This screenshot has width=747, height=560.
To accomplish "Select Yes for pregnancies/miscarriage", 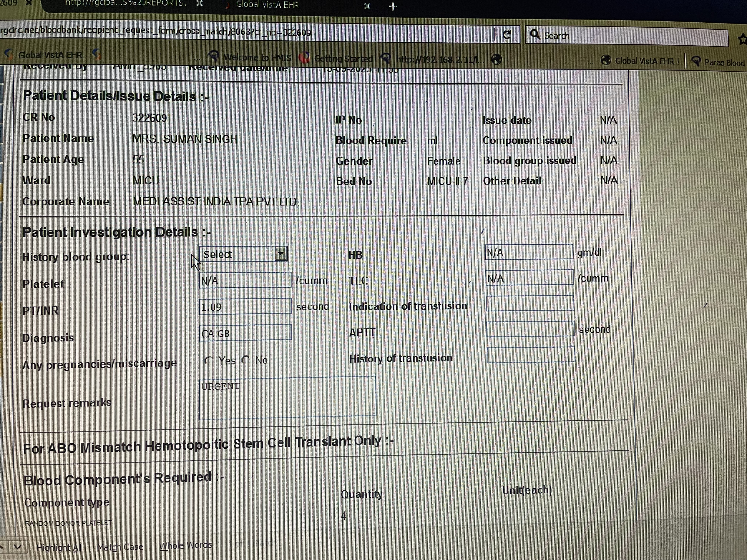I will (x=209, y=361).
